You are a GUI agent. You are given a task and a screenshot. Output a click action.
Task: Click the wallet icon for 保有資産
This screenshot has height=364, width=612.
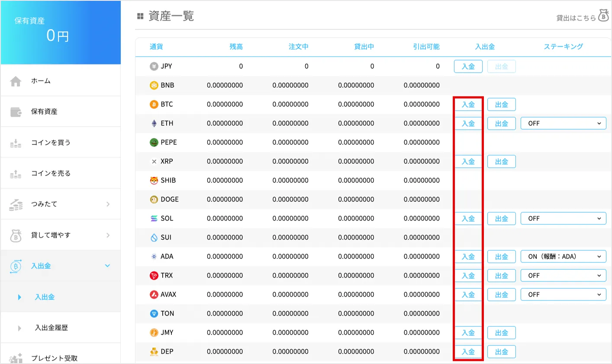click(x=16, y=112)
